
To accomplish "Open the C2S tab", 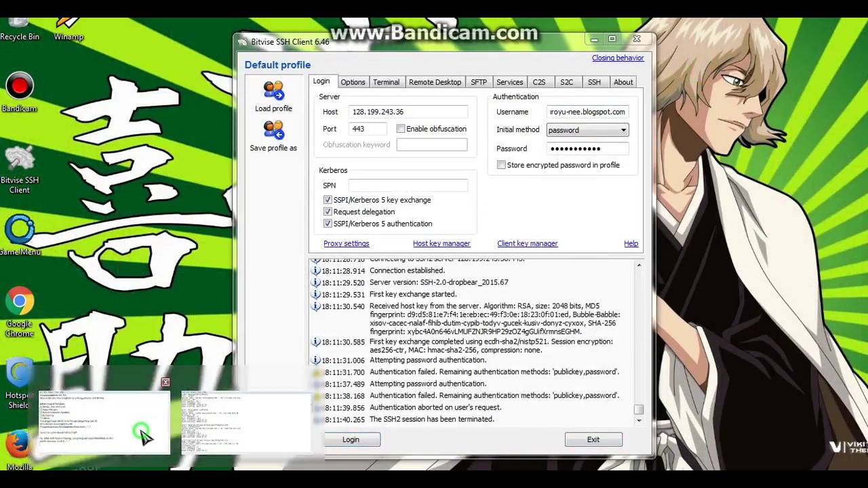I will [x=539, y=82].
